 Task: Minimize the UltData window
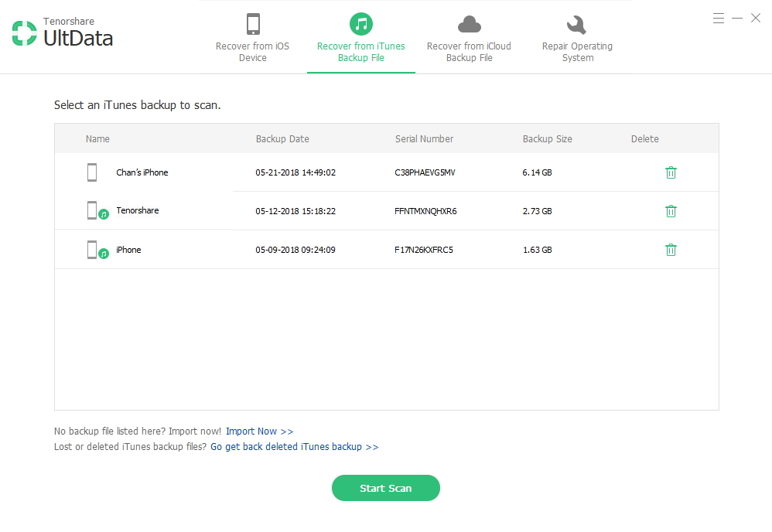pyautogui.click(x=737, y=19)
